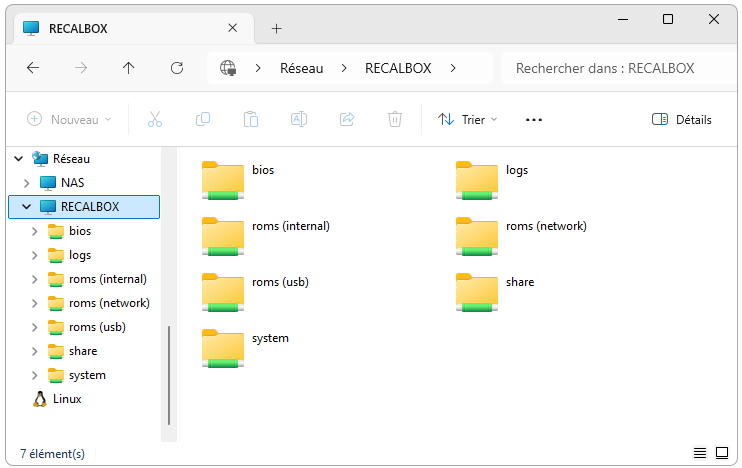Switch to list details view icon in status bar
Viewport: 742px width, 468px height.
pyautogui.click(x=699, y=453)
